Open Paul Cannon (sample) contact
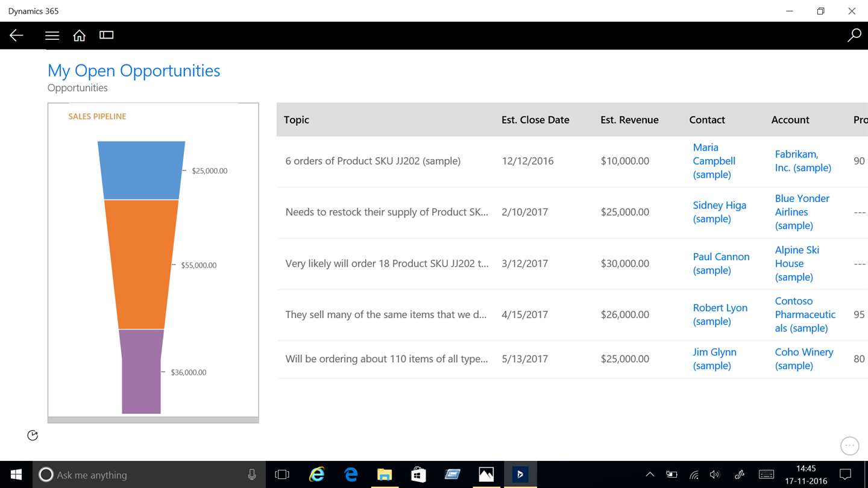 point(721,263)
